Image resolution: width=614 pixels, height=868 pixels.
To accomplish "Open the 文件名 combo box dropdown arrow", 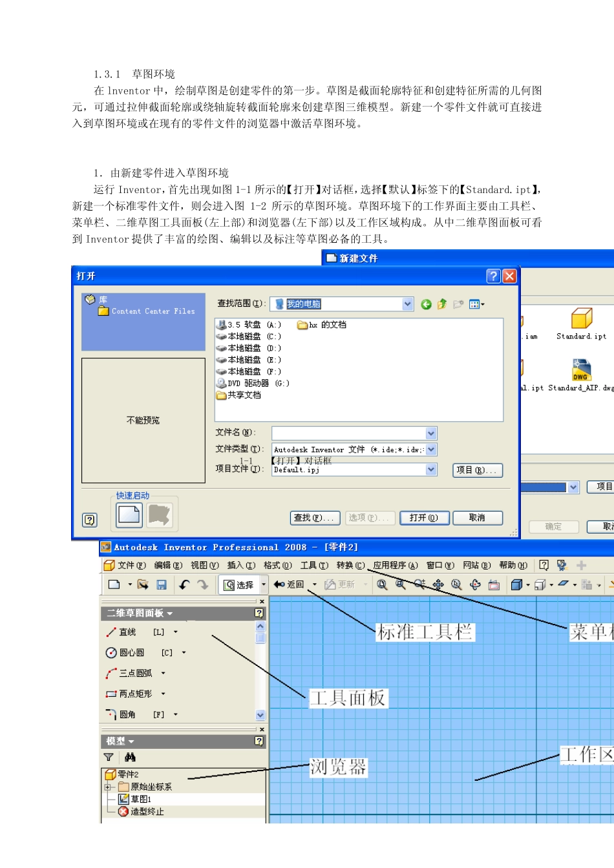I will pos(431,433).
